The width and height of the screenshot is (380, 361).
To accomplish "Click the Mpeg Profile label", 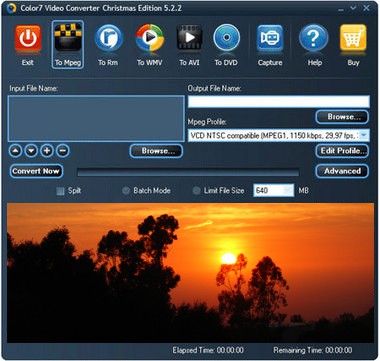I will pyautogui.click(x=207, y=122).
